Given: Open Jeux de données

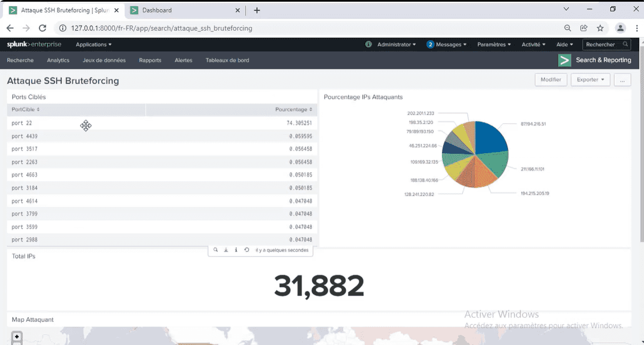Looking at the screenshot, I should point(104,60).
